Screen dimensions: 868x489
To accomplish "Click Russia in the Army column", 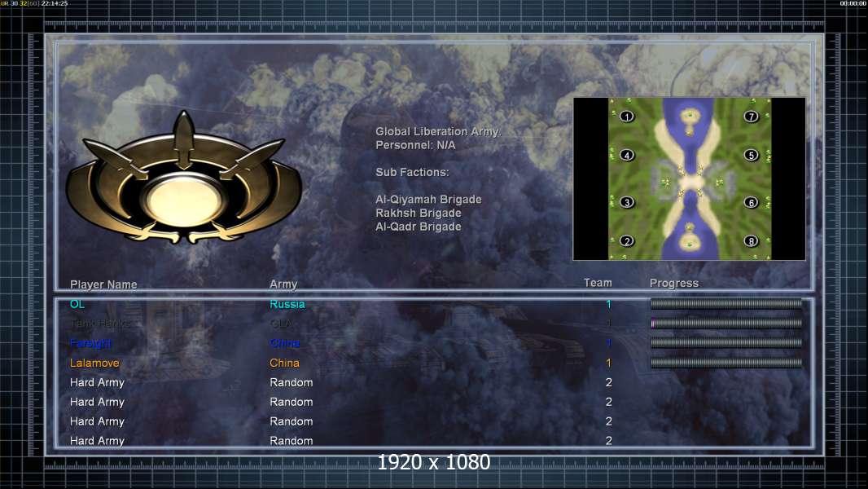I will [287, 304].
